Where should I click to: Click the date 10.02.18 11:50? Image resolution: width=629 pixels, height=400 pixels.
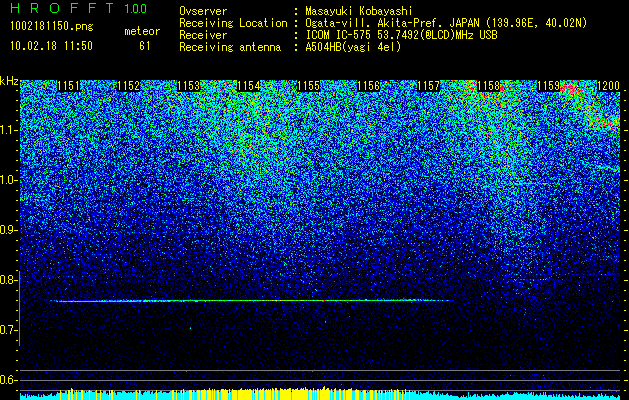(x=51, y=46)
